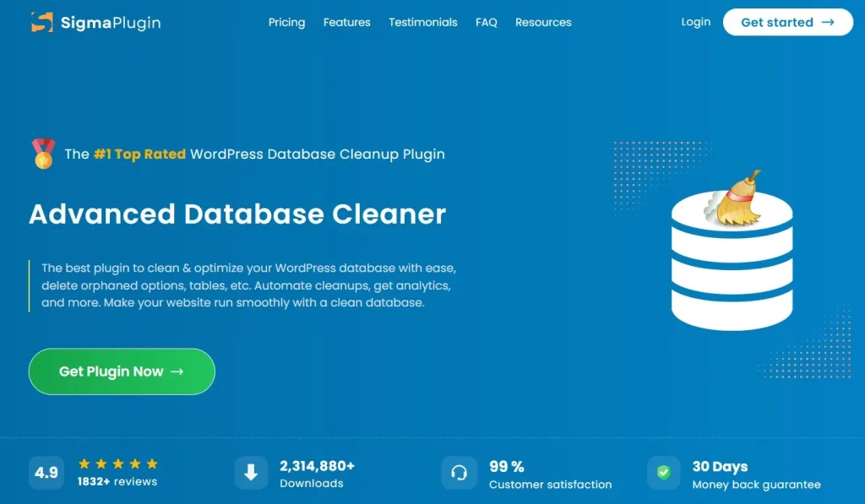The image size is (865, 504).
Task: Click the '1832+ reviews' text
Action: point(117,481)
